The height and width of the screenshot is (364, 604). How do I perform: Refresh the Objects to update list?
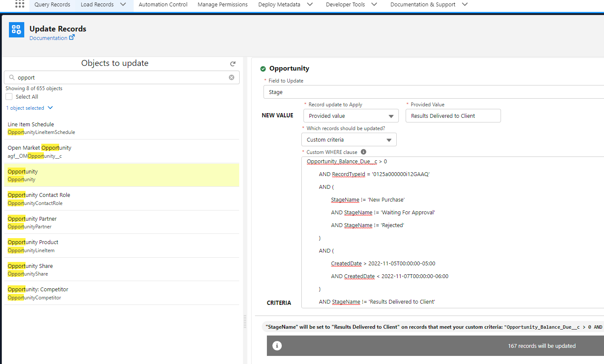pos(232,63)
